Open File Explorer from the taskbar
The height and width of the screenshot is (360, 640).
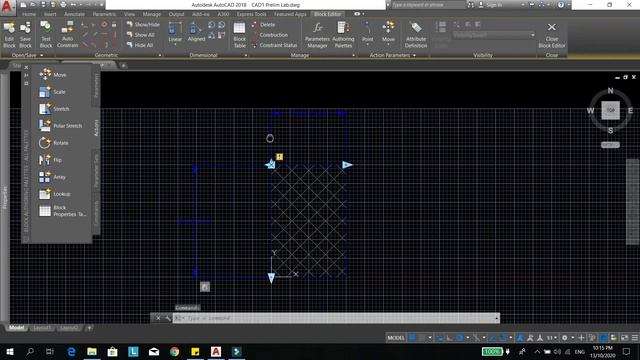point(92,351)
